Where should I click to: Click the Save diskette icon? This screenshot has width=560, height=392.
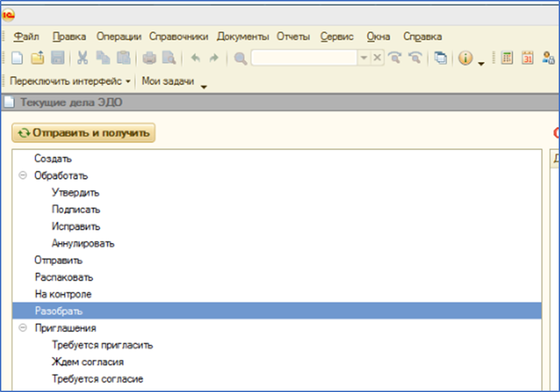(x=57, y=58)
